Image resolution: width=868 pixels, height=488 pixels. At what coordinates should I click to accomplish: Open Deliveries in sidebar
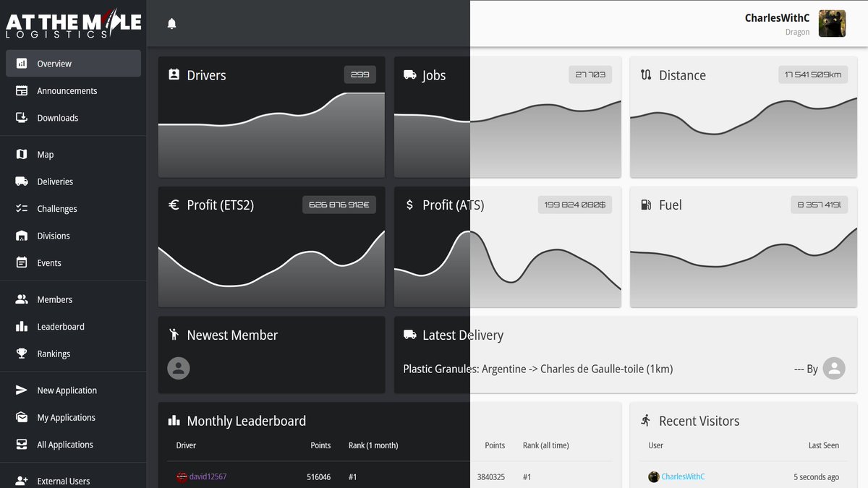[73, 181]
